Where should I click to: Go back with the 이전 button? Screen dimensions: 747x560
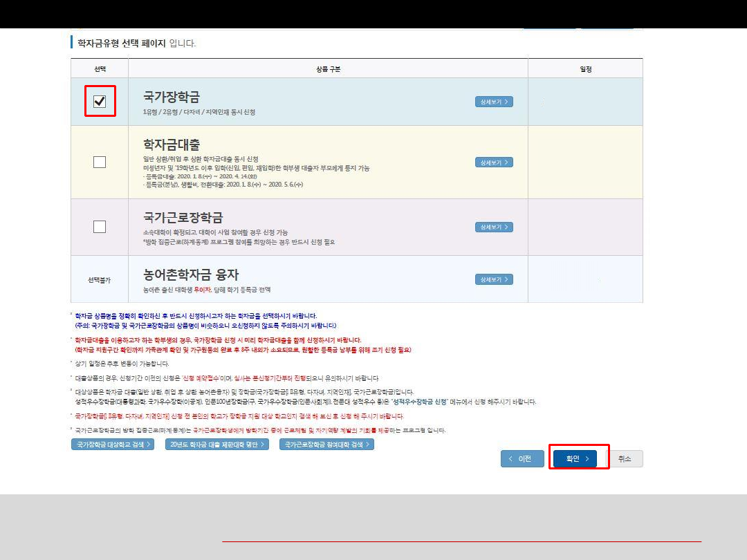[x=522, y=458]
